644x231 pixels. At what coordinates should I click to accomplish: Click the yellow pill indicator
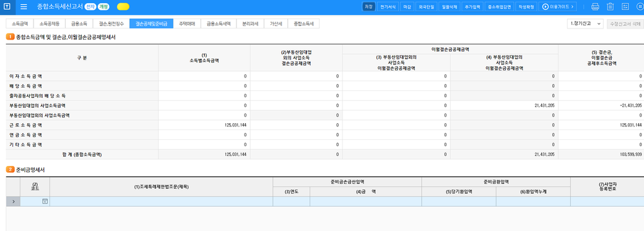tap(123, 7)
